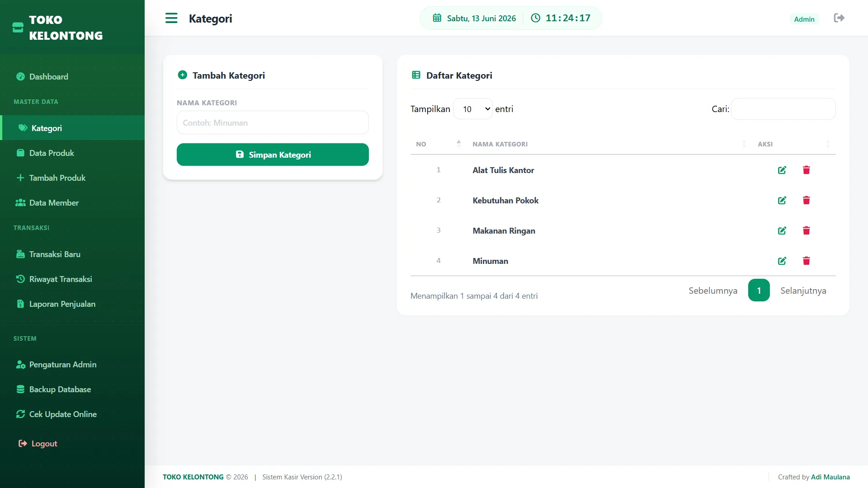Delete the Kebutuhan Pokok category

[x=806, y=200]
